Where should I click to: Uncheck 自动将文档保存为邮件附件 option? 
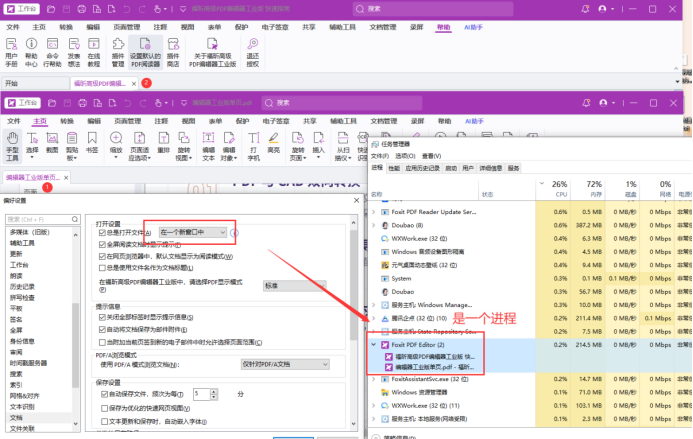[x=102, y=329]
